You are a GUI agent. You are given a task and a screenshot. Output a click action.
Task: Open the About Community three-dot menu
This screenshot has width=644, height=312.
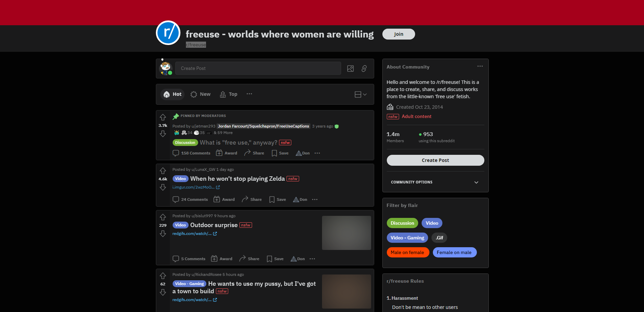click(x=480, y=66)
